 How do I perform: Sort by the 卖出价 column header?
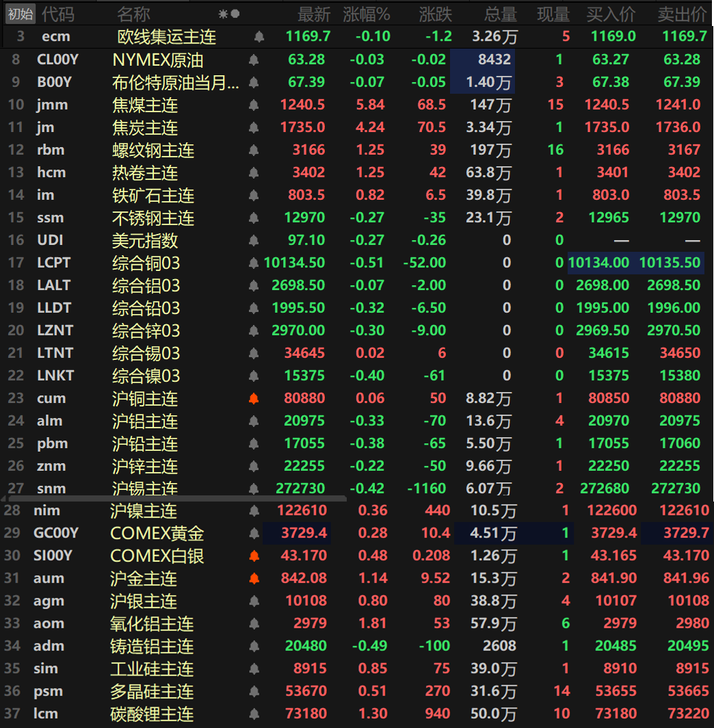click(682, 14)
